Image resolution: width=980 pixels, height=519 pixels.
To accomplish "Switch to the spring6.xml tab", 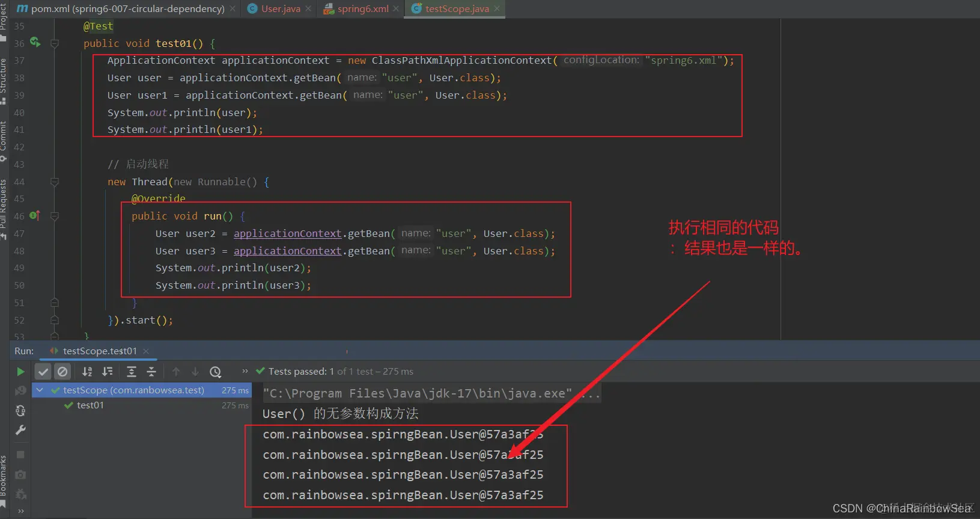I will point(362,9).
